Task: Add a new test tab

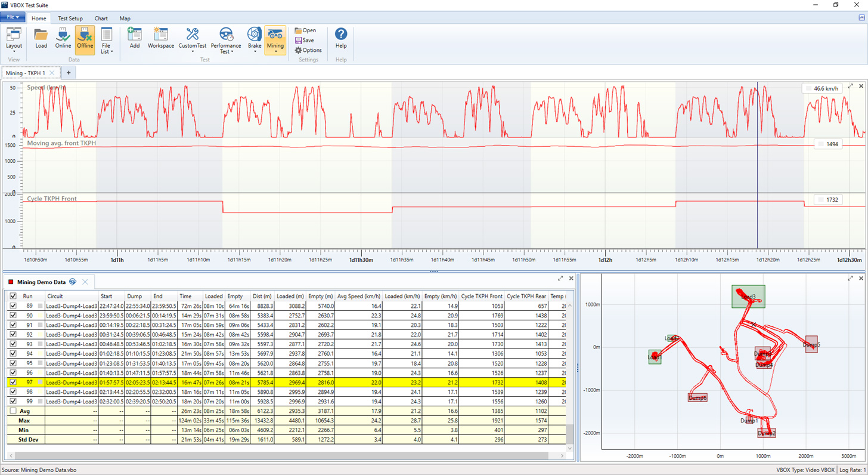Action: [69, 73]
